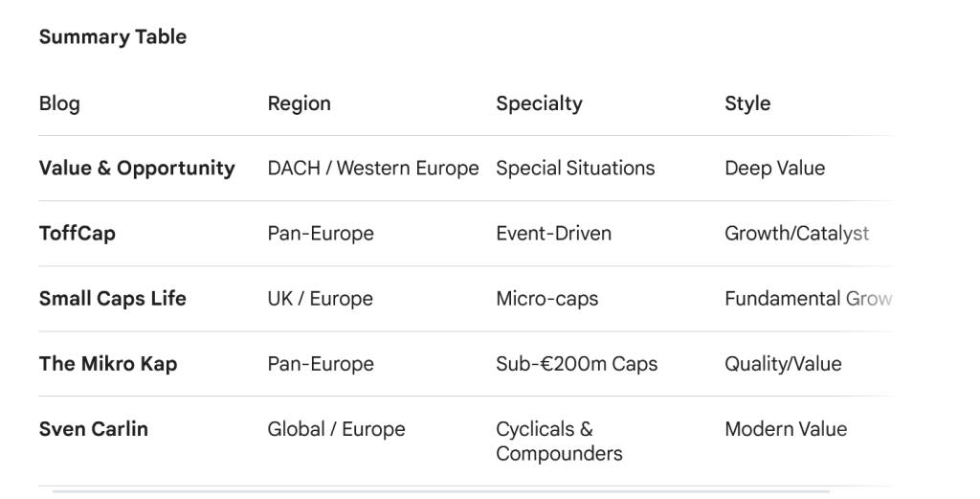Select The Mikro Kap blog name
980x499 pixels.
(x=108, y=364)
